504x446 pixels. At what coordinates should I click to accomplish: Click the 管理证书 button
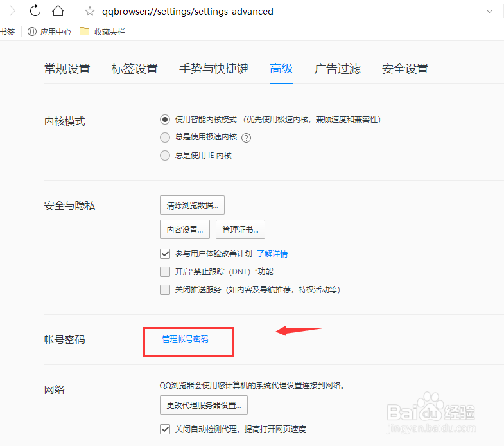240,229
